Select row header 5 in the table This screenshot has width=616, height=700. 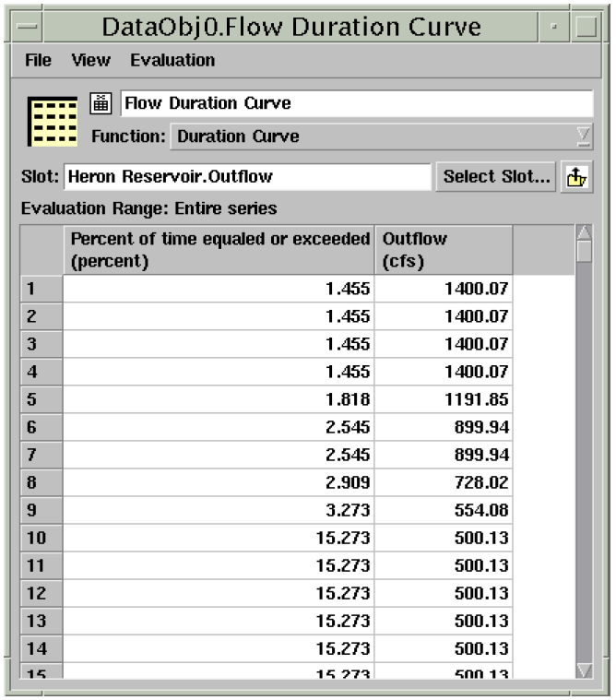point(41,400)
